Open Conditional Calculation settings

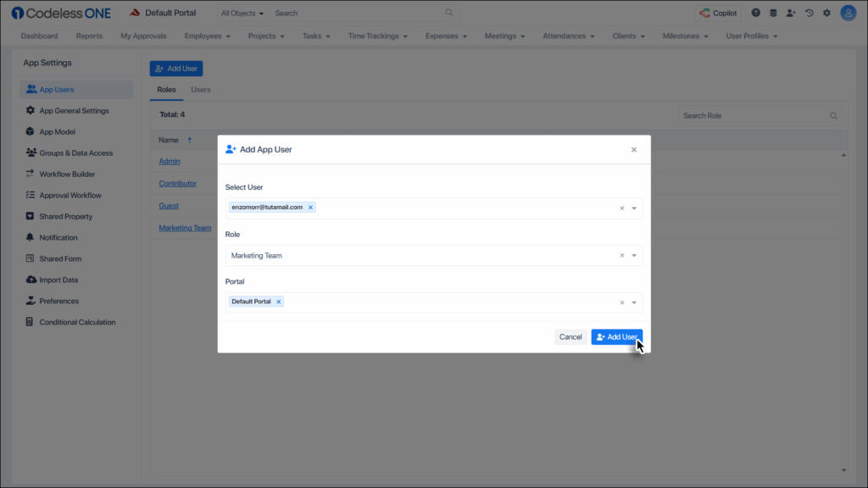click(77, 322)
